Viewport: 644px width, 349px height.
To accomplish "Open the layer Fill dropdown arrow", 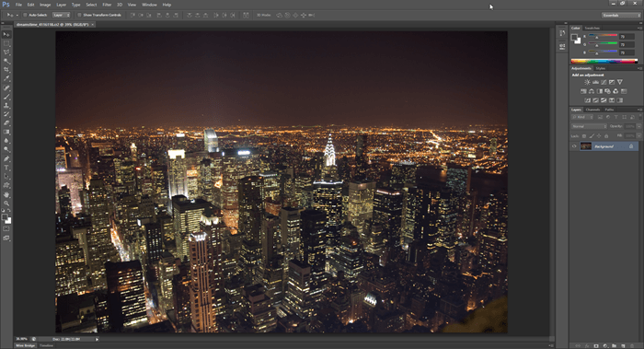I will click(x=638, y=135).
